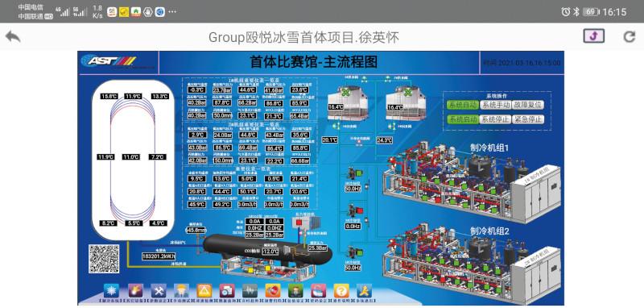
Task: Click the 23.7Bar pressure value
Action: click(223, 90)
